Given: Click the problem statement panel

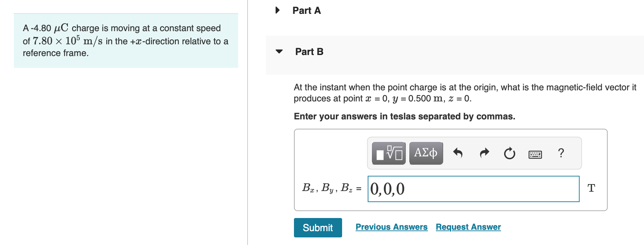Looking at the screenshot, I should [x=126, y=40].
